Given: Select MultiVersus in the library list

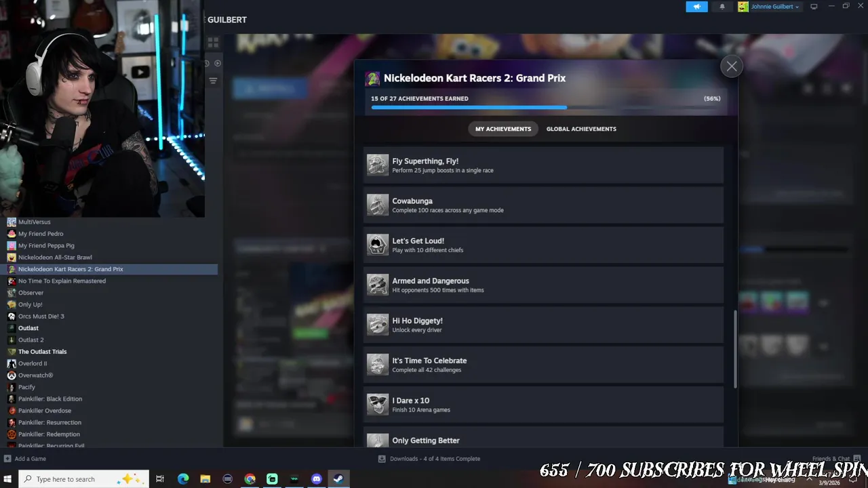Looking at the screenshot, I should click(x=34, y=222).
